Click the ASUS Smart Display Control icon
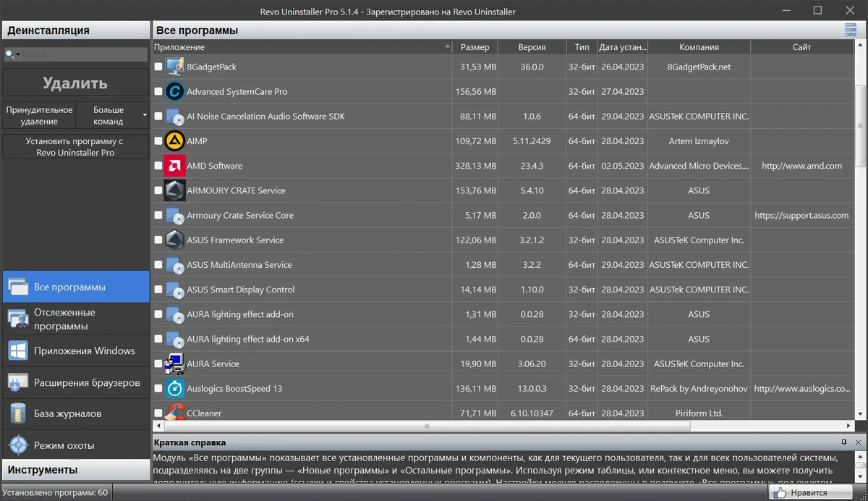Image resolution: width=868 pixels, height=501 pixels. tap(174, 290)
